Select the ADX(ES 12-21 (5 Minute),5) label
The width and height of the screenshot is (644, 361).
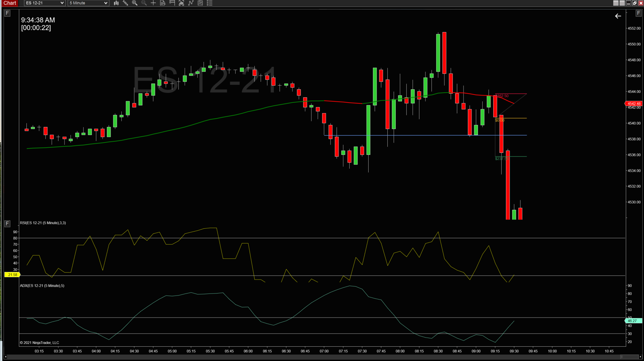tap(42, 286)
